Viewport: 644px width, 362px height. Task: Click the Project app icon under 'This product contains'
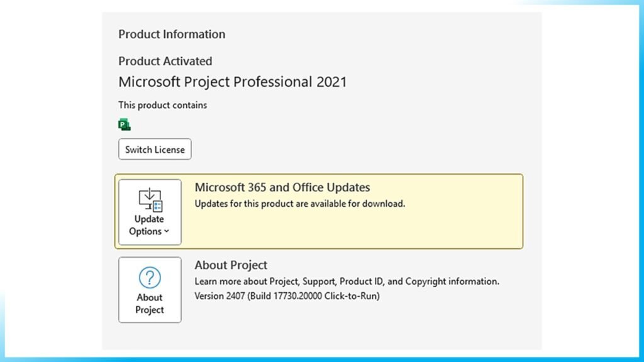[x=124, y=124]
